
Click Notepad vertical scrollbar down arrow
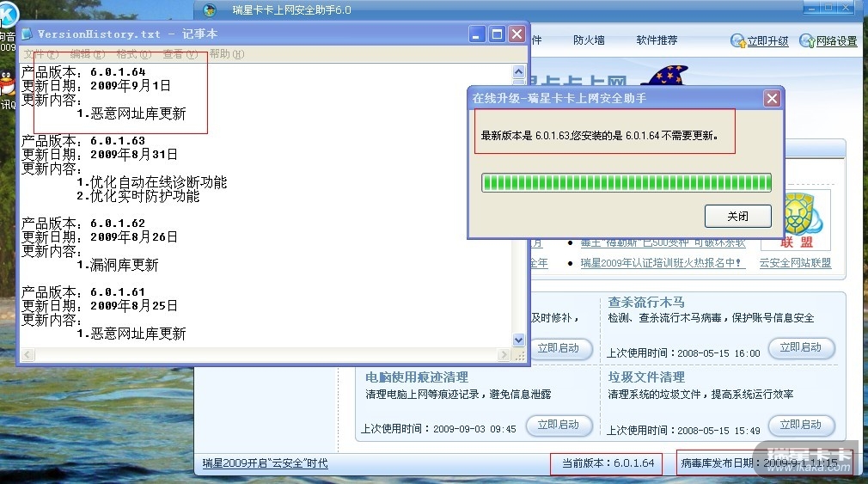(x=519, y=340)
